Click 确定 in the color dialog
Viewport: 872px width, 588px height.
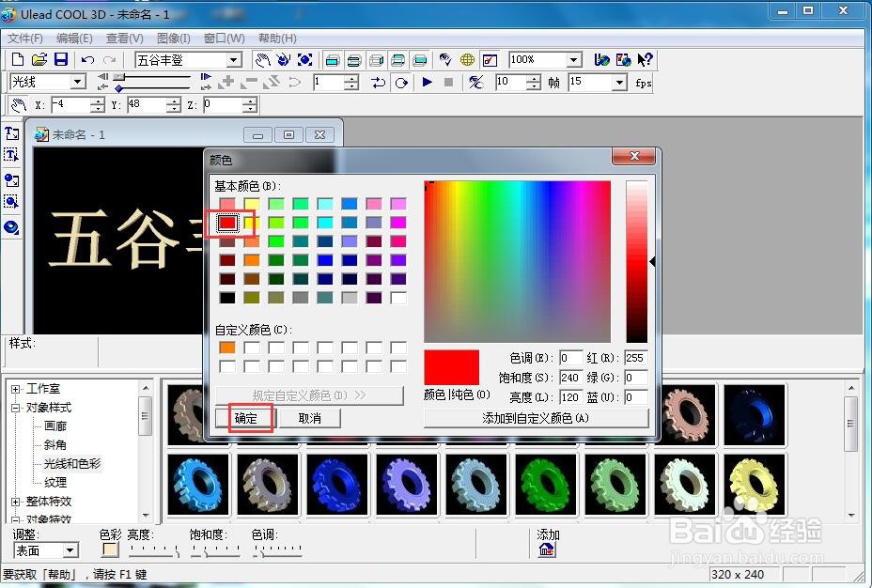point(246,418)
